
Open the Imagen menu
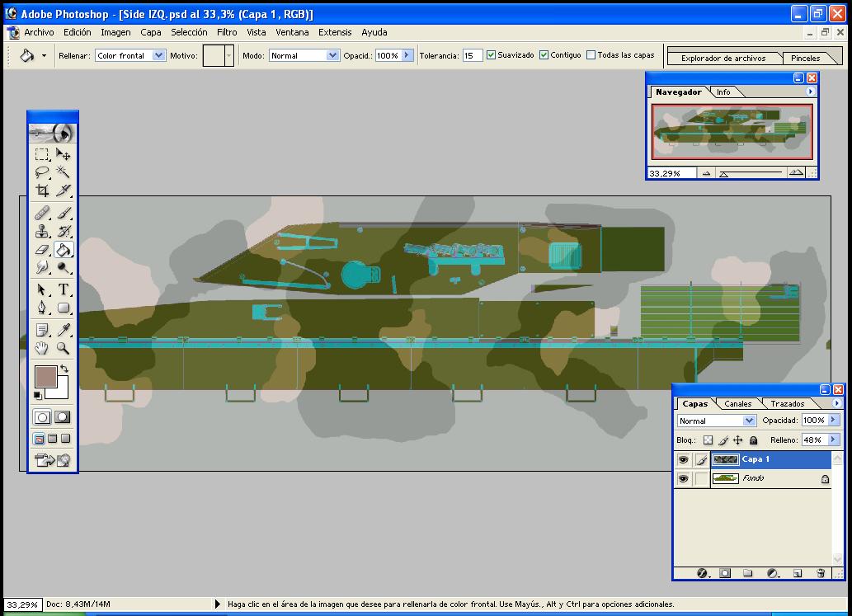tap(115, 32)
